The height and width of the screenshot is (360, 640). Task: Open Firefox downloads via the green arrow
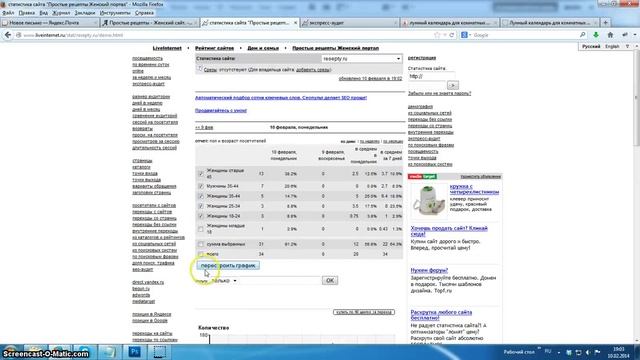(596, 35)
